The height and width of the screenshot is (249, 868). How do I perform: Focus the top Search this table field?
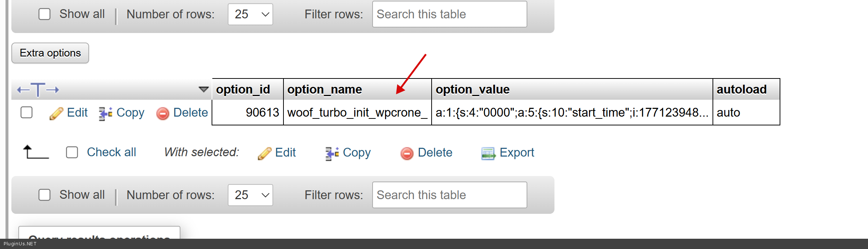[450, 14]
